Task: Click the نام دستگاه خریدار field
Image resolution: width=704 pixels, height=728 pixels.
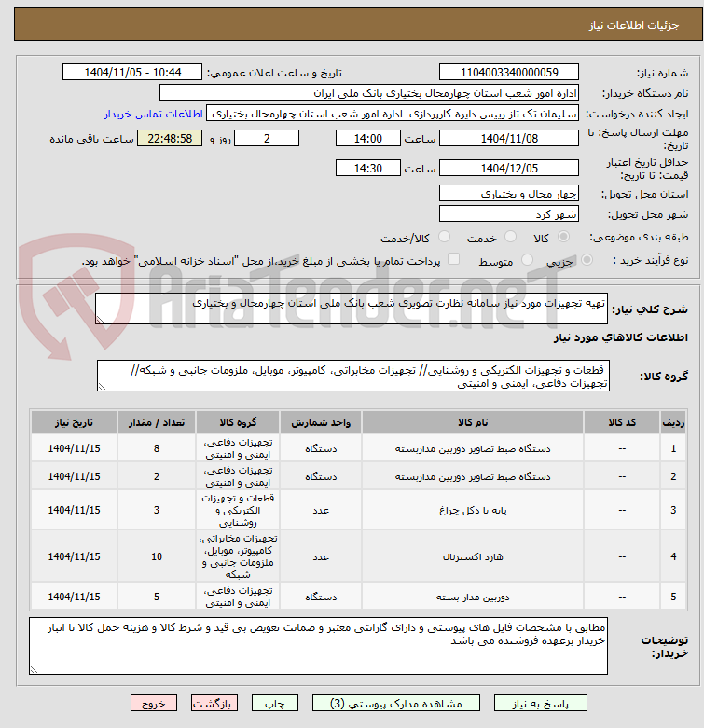Action: [369, 93]
